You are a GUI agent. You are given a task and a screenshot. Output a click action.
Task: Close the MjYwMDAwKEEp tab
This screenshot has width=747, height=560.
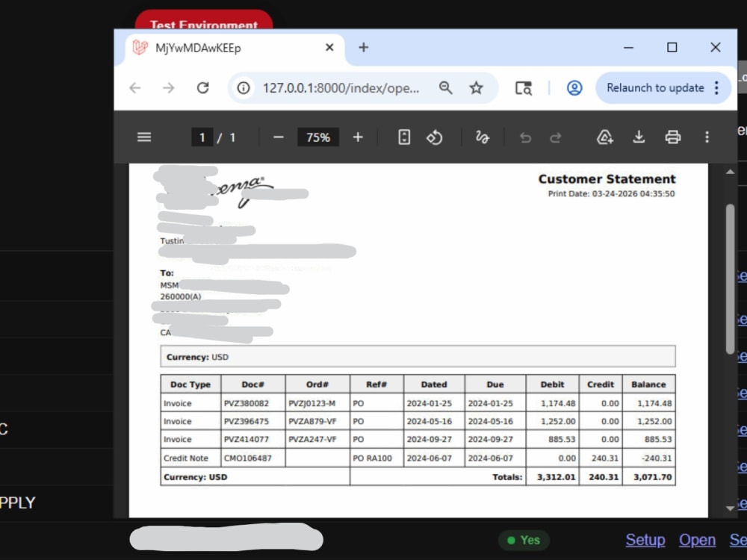pos(329,48)
